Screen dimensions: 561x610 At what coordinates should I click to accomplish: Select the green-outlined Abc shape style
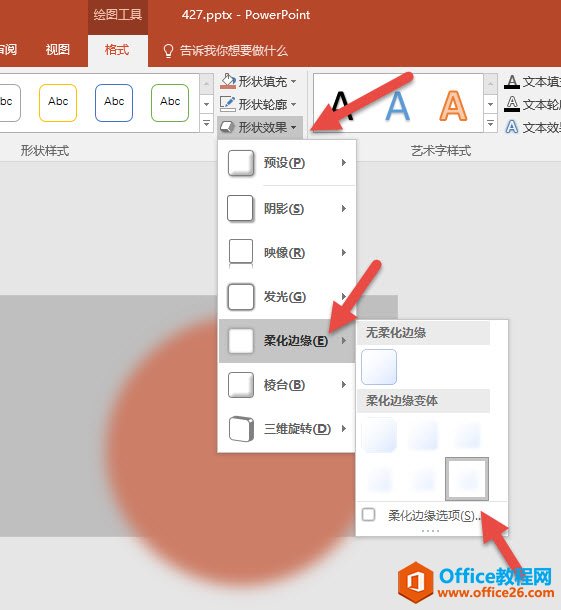pyautogui.click(x=170, y=103)
